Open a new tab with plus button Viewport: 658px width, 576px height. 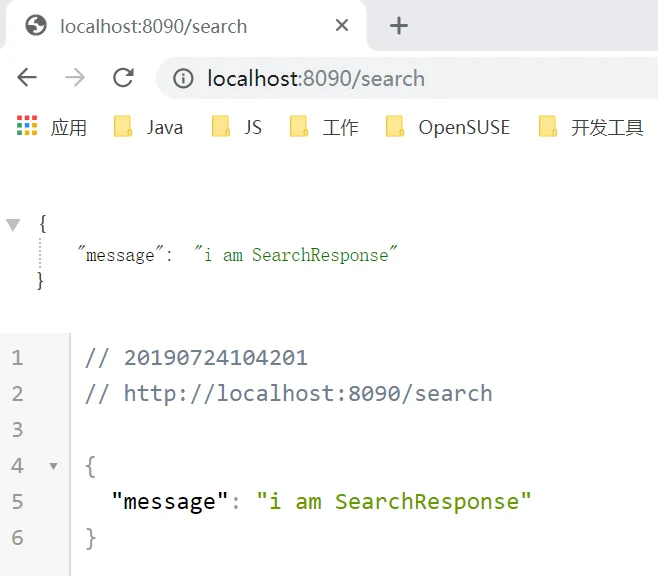point(399,26)
